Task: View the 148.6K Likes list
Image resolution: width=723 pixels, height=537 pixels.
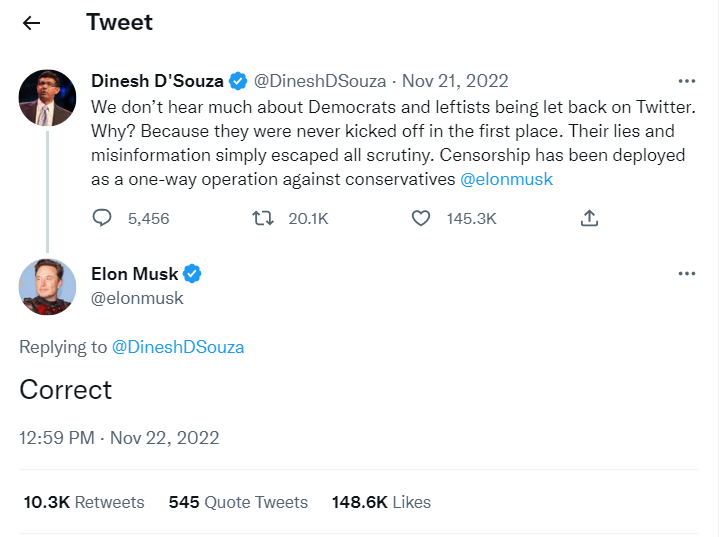Action: [x=381, y=502]
